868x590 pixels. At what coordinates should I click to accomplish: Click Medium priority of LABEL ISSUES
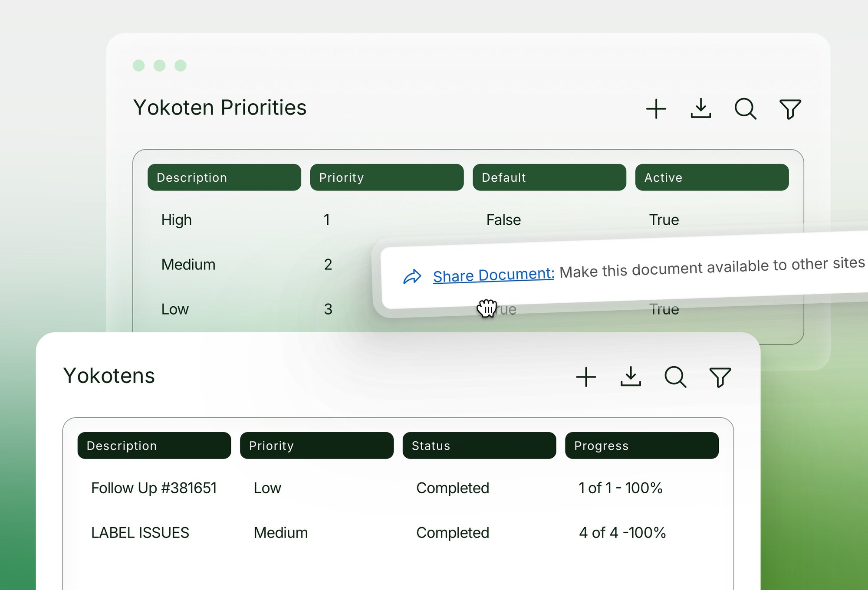click(281, 533)
